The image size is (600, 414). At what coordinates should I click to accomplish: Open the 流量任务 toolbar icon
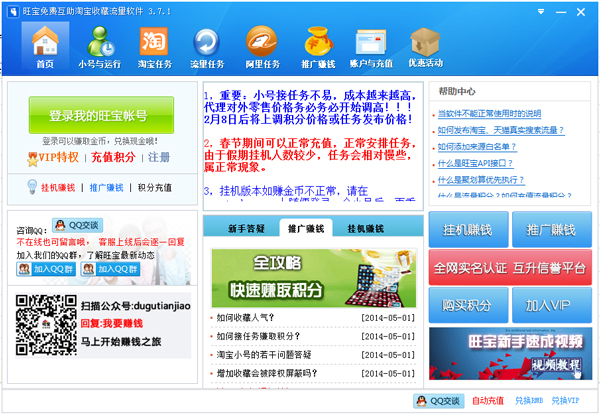(207, 46)
